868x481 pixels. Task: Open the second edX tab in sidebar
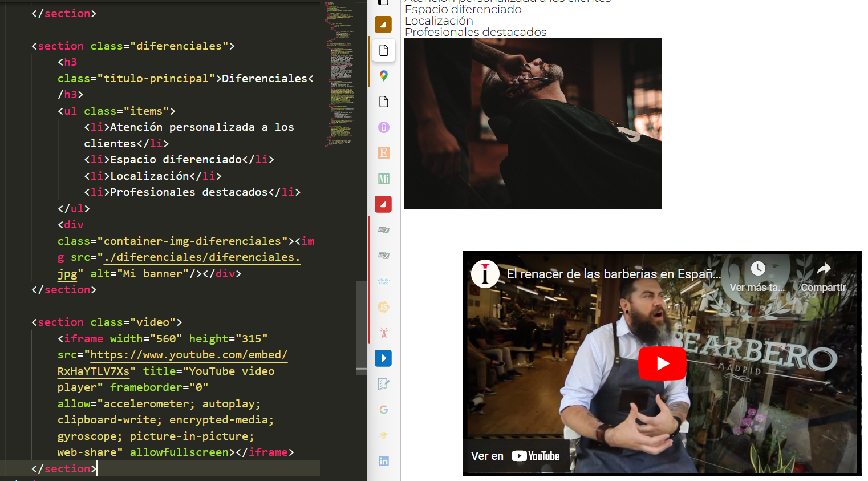384,256
